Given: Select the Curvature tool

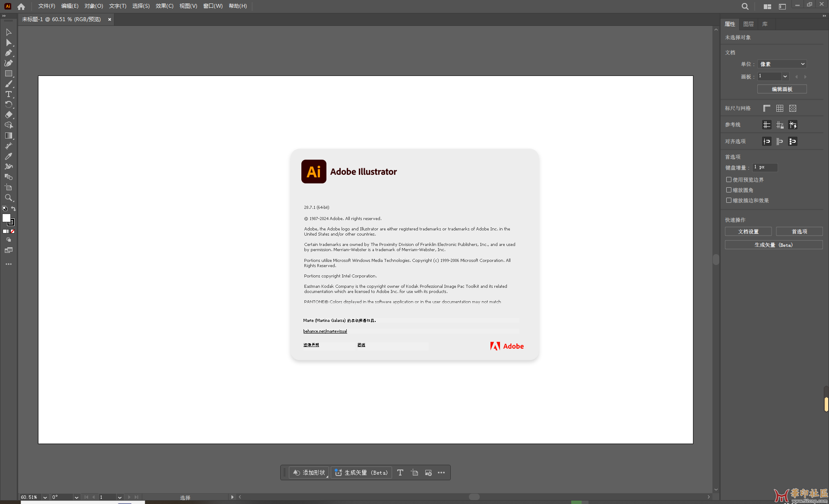Looking at the screenshot, I should pyautogui.click(x=8, y=63).
